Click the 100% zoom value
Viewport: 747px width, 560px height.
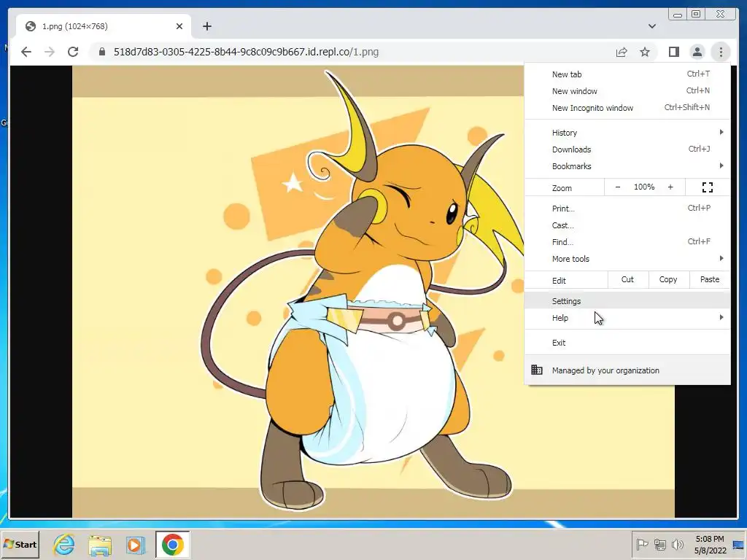point(644,187)
